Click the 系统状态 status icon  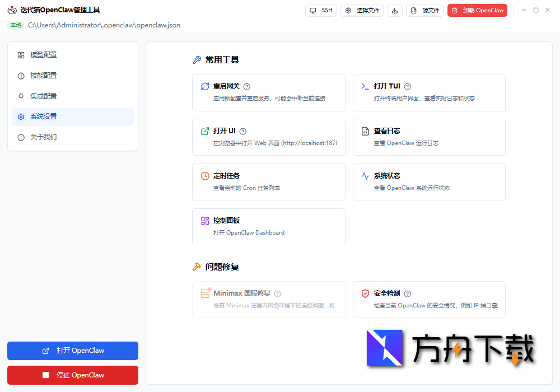(365, 176)
